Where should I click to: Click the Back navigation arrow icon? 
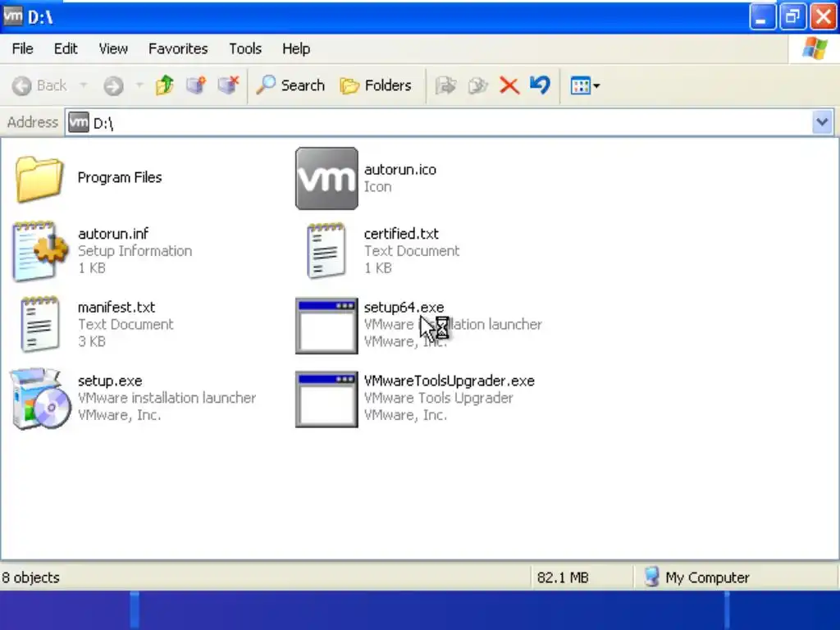tap(22, 85)
